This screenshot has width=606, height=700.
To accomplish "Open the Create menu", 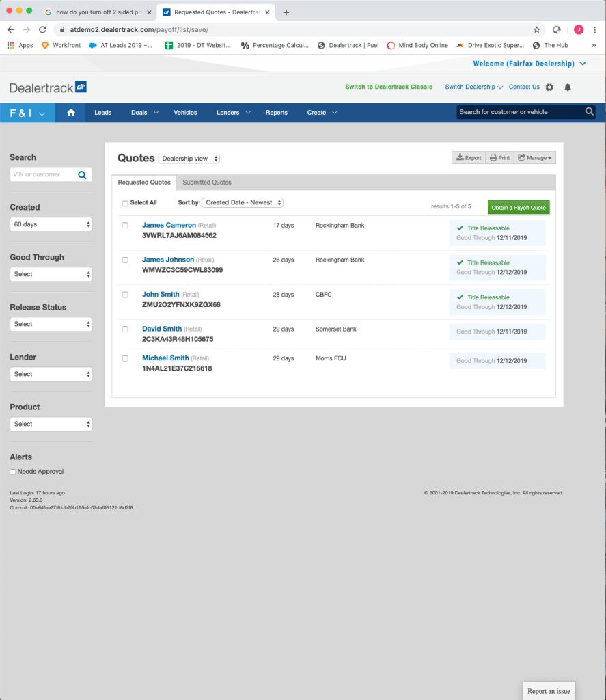I will [322, 113].
